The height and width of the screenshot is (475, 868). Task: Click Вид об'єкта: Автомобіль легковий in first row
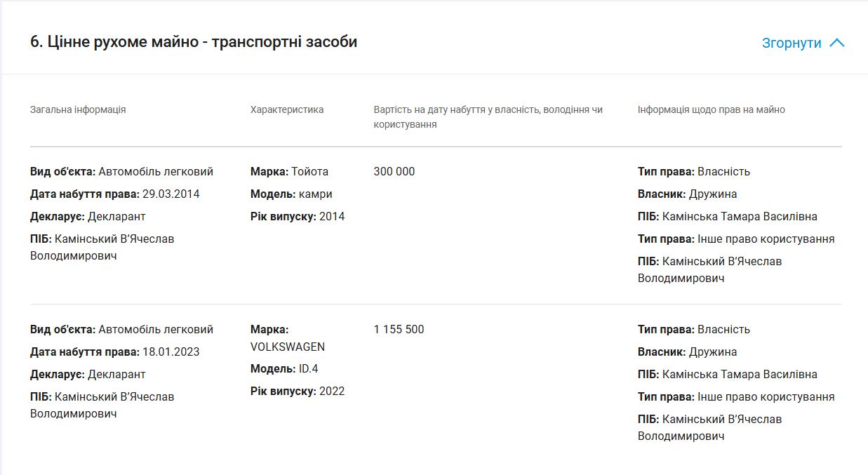(x=121, y=171)
